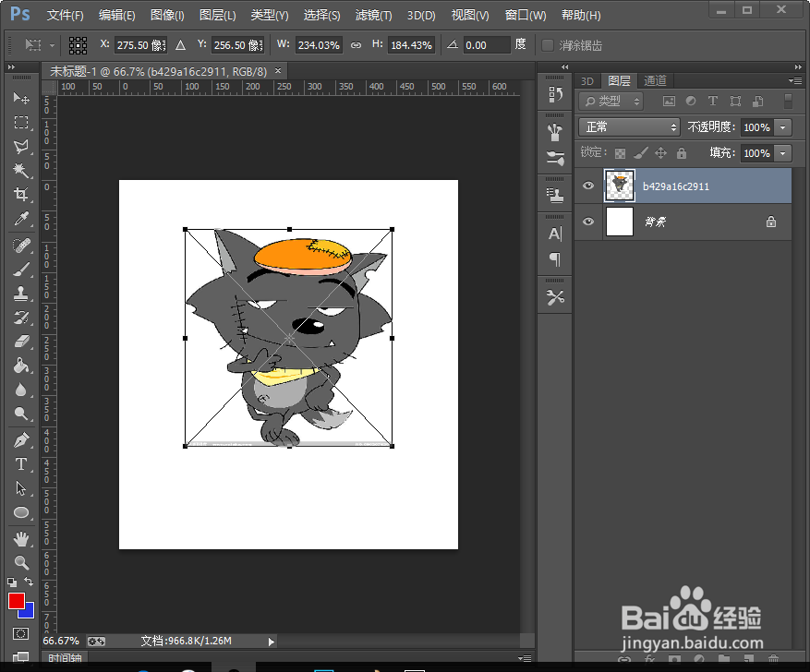This screenshot has height=672, width=810.
Task: Open the 窗口(W) menu
Action: (526, 16)
